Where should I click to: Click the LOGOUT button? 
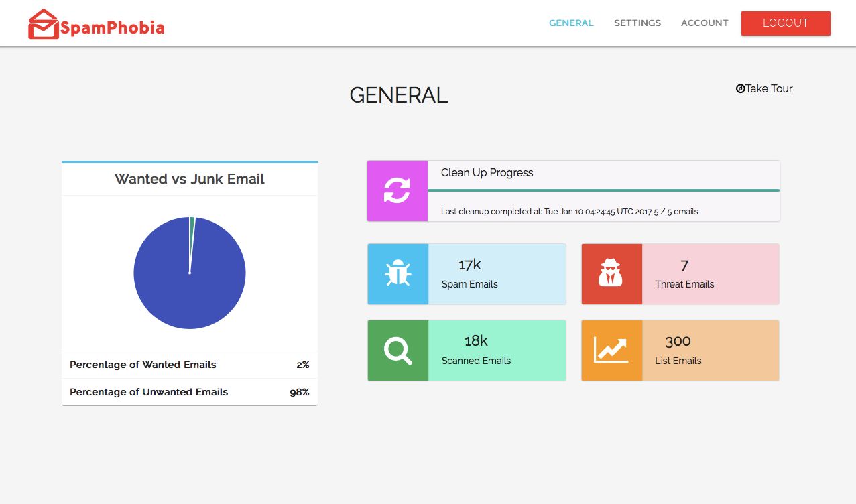click(x=785, y=23)
